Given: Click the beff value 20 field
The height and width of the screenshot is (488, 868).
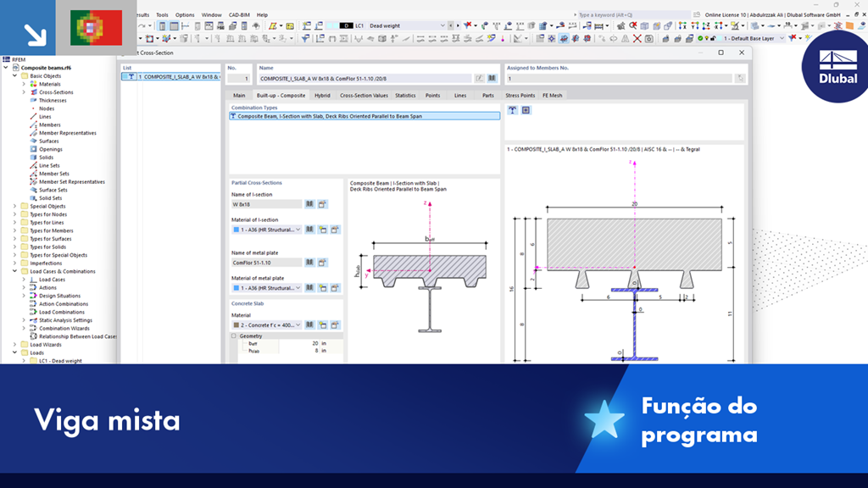Looking at the screenshot, I should pyautogui.click(x=299, y=344).
